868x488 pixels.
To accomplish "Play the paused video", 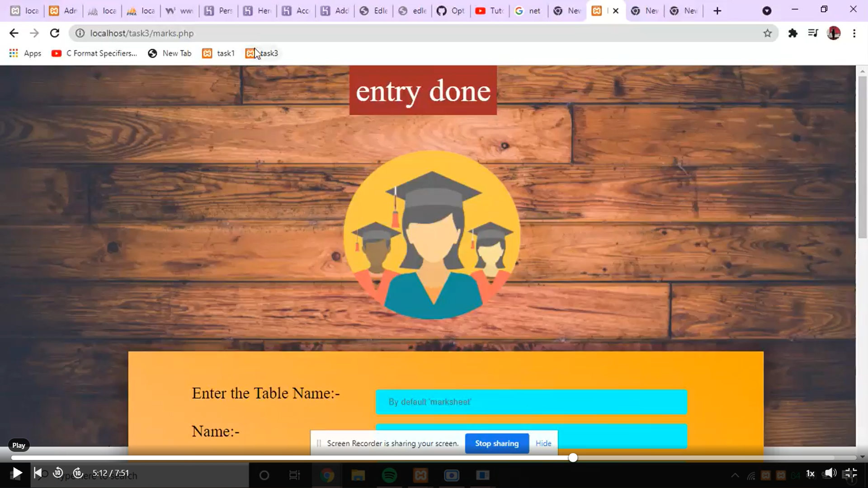I will (x=17, y=473).
